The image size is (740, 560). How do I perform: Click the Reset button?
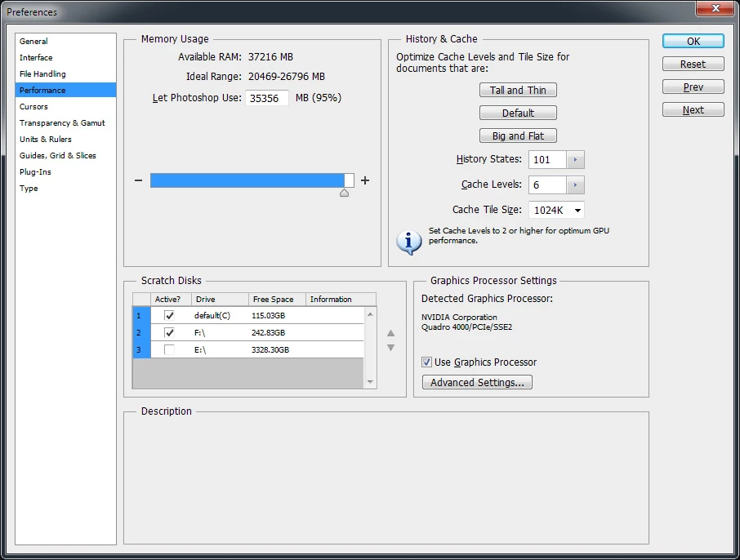pyautogui.click(x=693, y=64)
